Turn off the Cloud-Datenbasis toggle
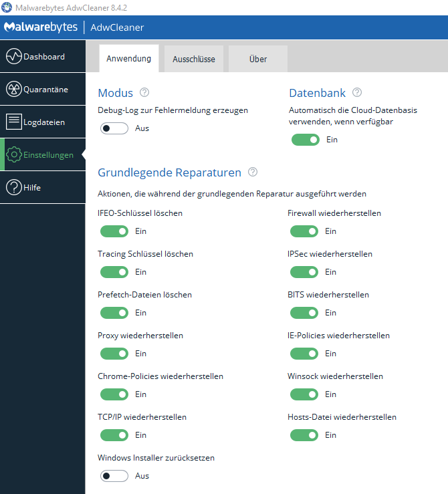448x494 pixels. [x=304, y=140]
